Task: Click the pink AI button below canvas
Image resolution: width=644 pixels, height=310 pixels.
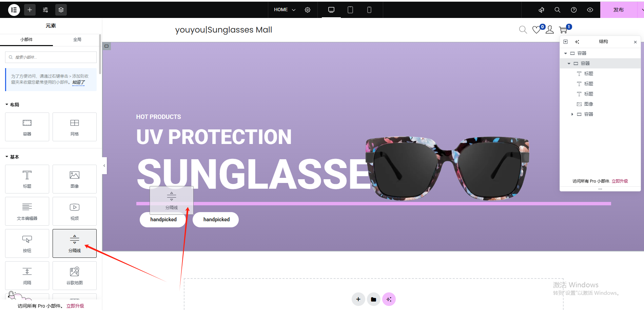Action: (389, 299)
